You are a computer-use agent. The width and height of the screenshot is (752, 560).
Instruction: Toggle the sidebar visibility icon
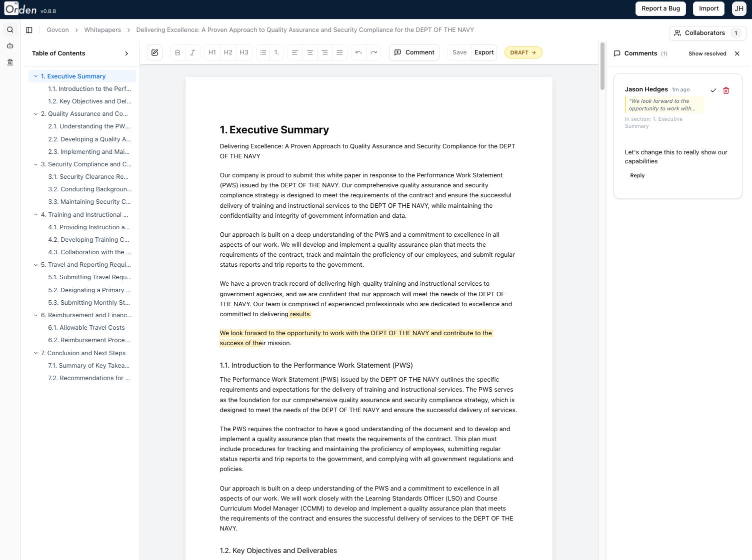coord(29,29)
